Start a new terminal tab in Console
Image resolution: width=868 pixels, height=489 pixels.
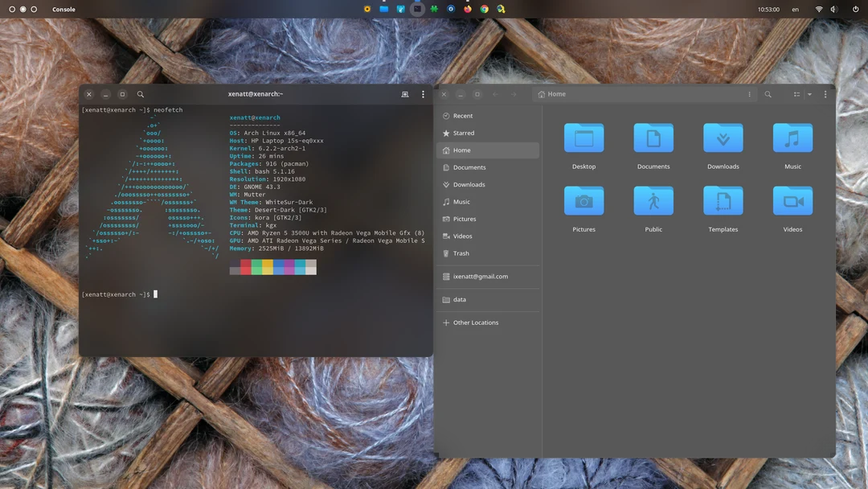[405, 94]
